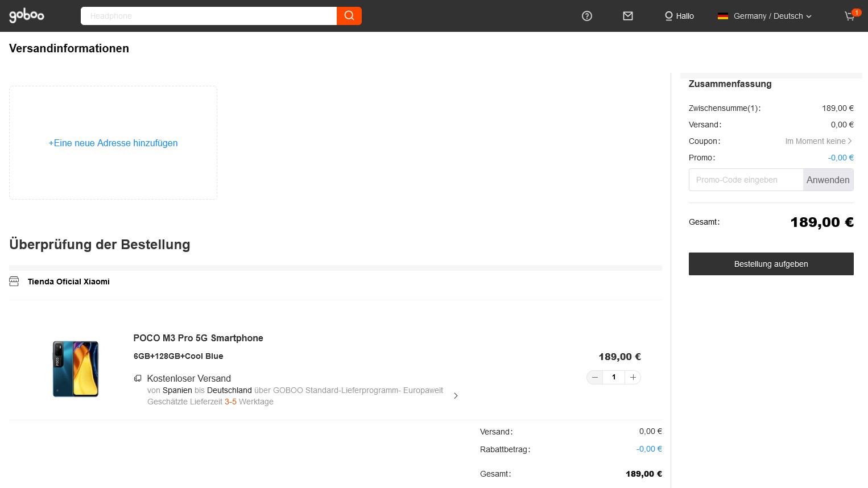Expand shipping details chevron for POCO M3
Image resolution: width=868 pixels, height=488 pixels.
click(x=456, y=396)
